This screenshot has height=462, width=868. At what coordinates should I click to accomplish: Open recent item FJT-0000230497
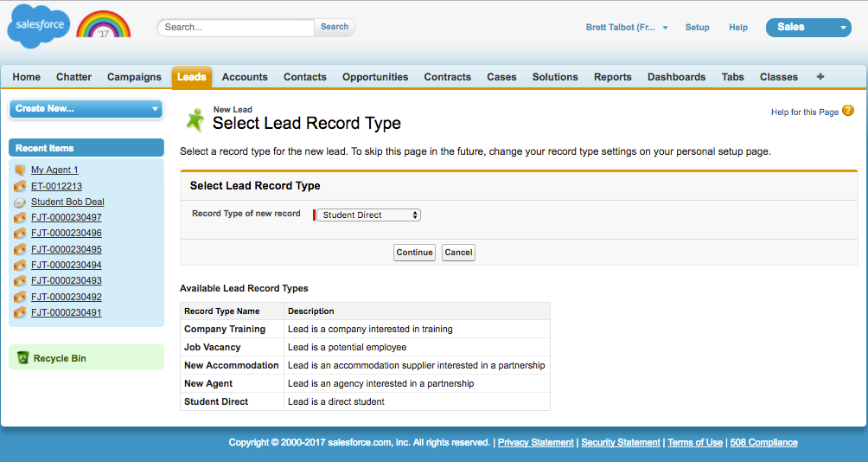click(66, 217)
